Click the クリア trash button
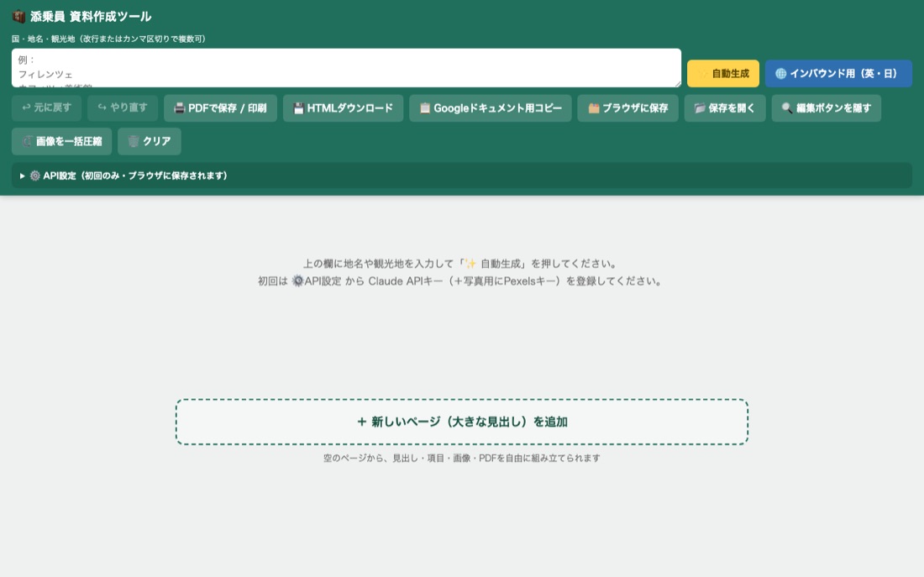The image size is (924, 577). point(149,141)
